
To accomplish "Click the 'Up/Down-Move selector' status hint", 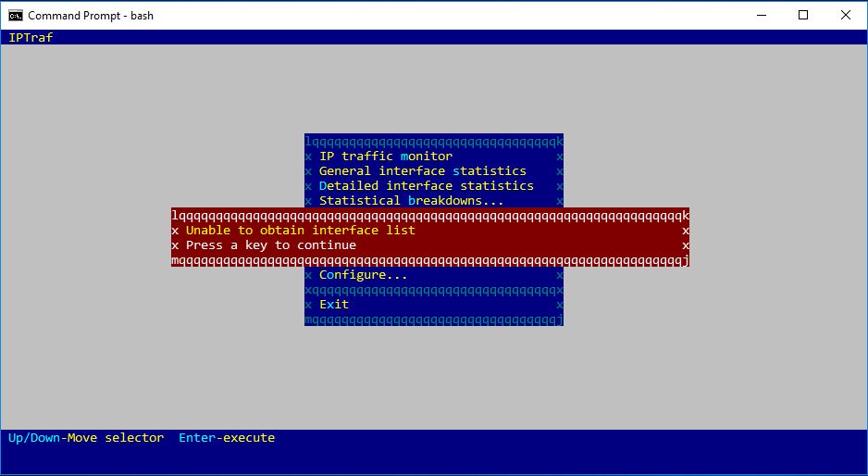I will (86, 438).
